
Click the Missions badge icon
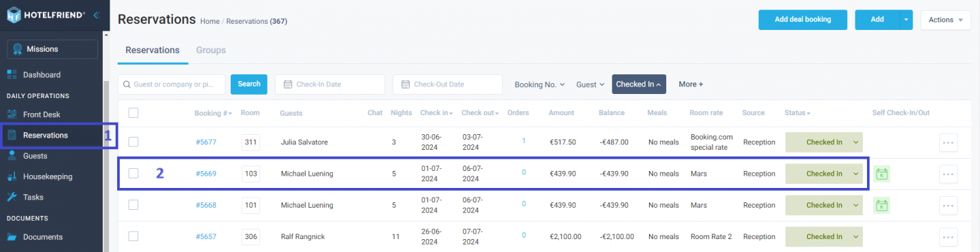point(17,49)
